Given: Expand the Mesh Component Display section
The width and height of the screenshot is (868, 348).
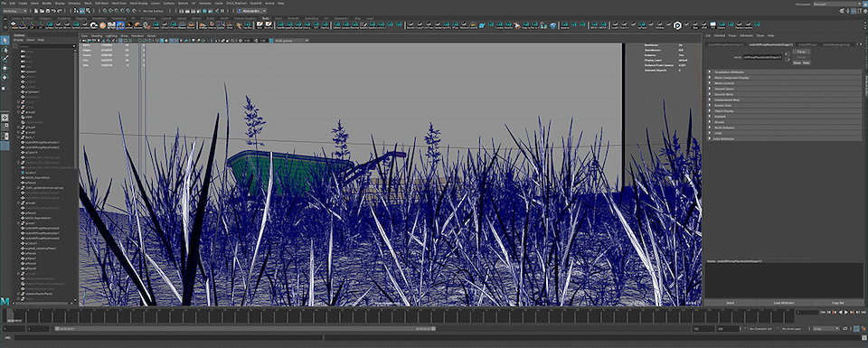Looking at the screenshot, I should pos(785,78).
